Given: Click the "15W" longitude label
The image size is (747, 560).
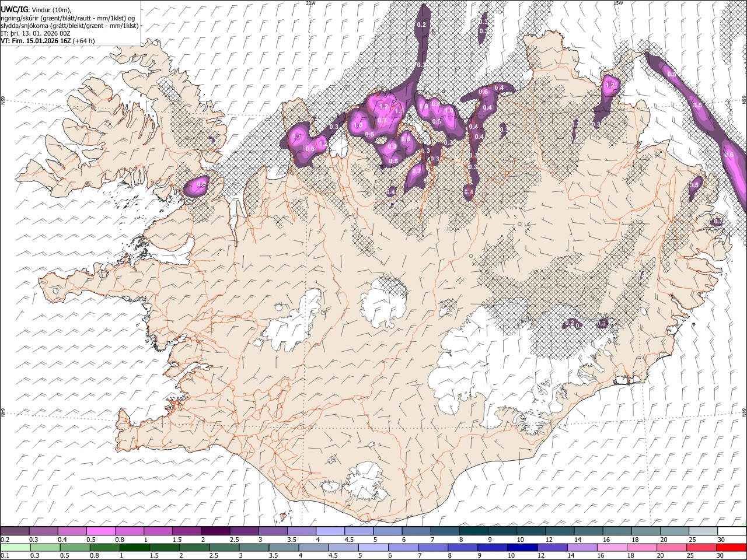Looking at the screenshot, I should 617,3.
